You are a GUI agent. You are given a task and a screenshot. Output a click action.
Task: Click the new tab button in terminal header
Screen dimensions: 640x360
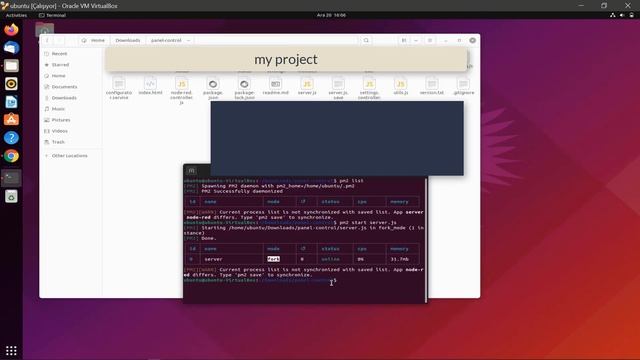pyautogui.click(x=191, y=171)
